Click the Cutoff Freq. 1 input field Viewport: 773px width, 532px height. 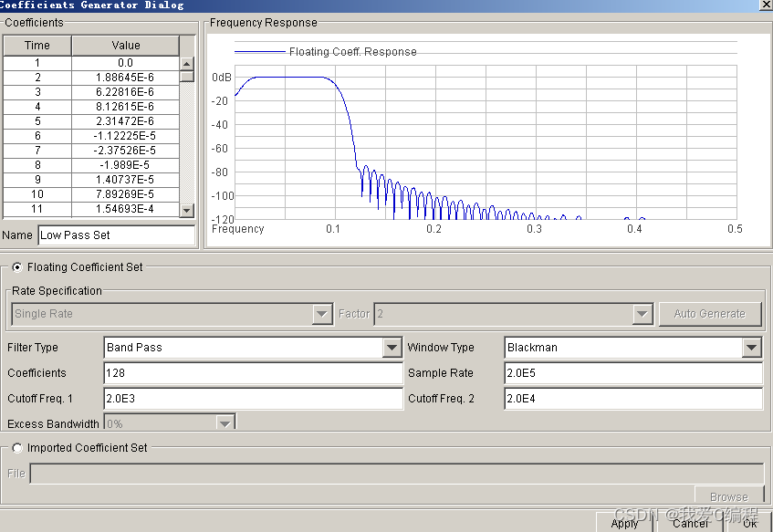[253, 399]
